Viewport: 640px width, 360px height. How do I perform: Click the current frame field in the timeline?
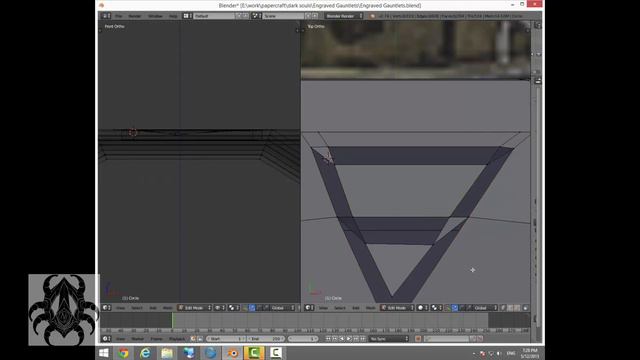click(x=303, y=339)
